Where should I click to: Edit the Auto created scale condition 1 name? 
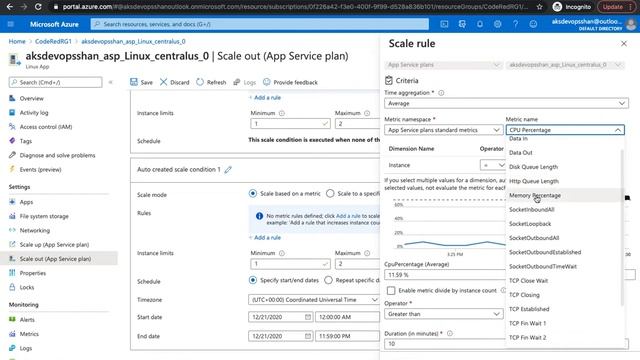pyautogui.click(x=228, y=169)
